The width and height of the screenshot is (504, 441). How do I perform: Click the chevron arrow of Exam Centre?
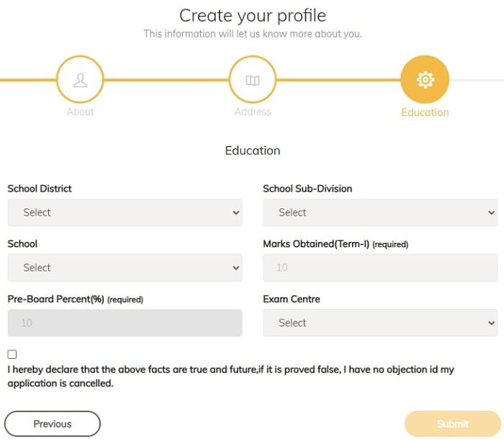point(491,323)
